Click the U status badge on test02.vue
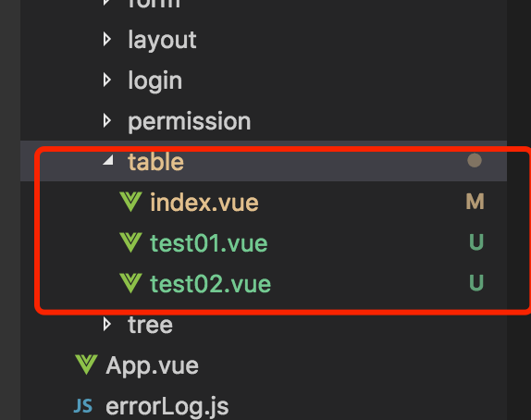Viewport: 531px width, 420px height. click(x=476, y=283)
